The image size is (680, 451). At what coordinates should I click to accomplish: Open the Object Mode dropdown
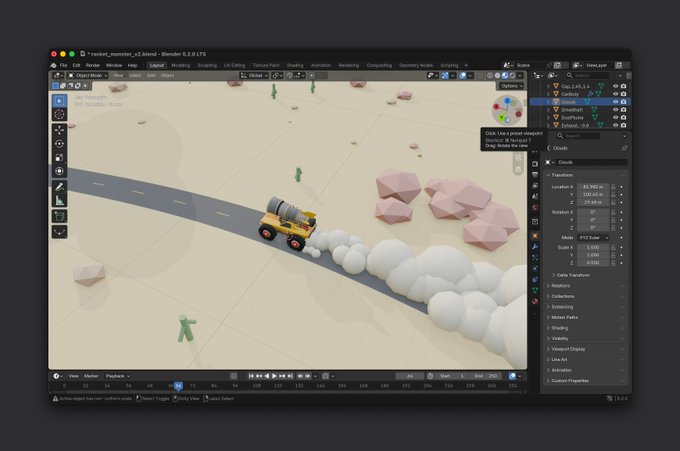coord(87,75)
